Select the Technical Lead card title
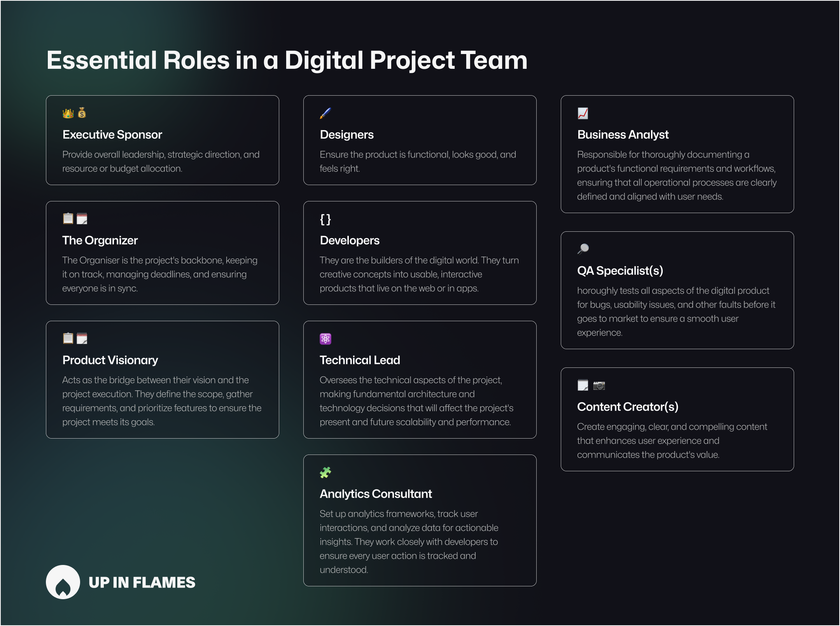This screenshot has width=840, height=626. point(360,360)
